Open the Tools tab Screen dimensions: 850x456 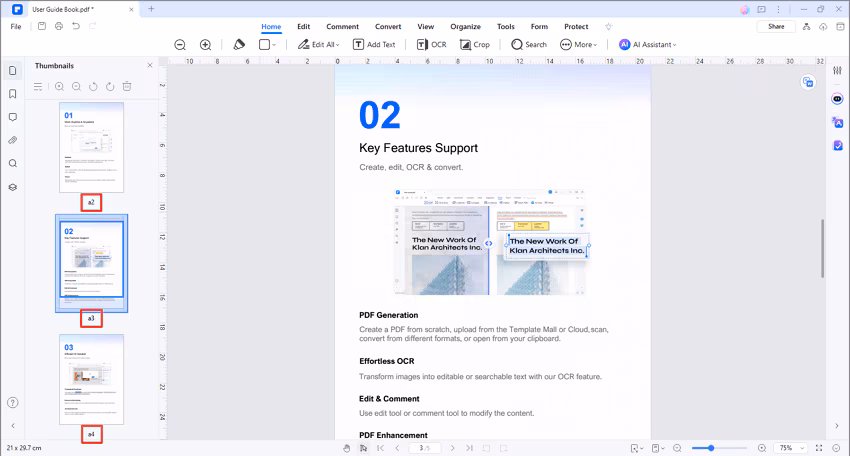506,27
